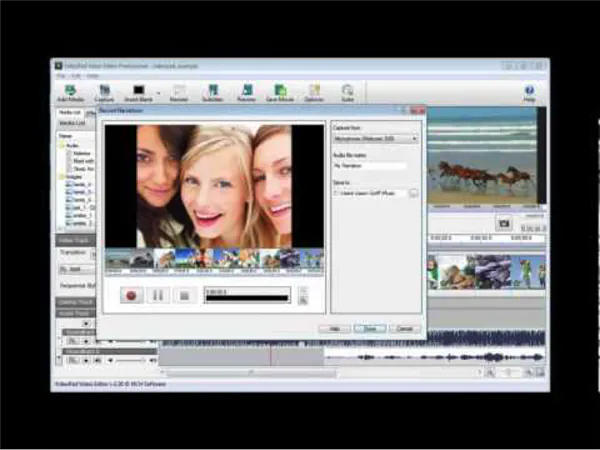Take snapshot with the camera icon
This screenshot has height=450, width=600.
tap(504, 223)
